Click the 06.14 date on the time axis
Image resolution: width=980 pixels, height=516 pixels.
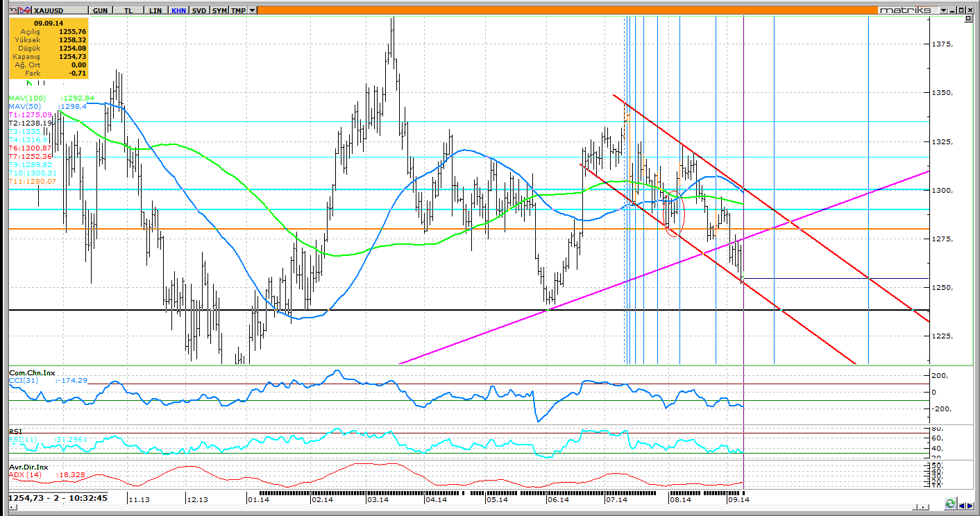click(x=558, y=499)
